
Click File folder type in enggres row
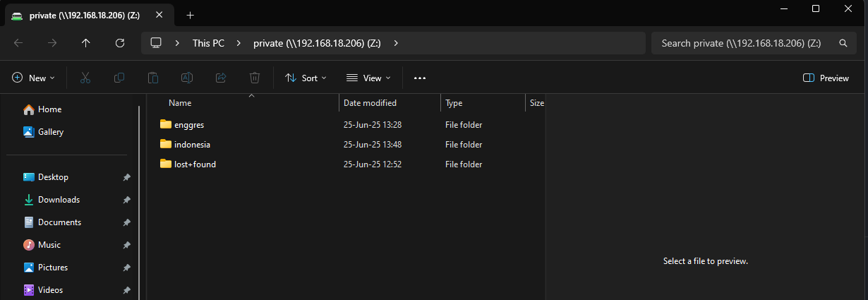point(464,125)
